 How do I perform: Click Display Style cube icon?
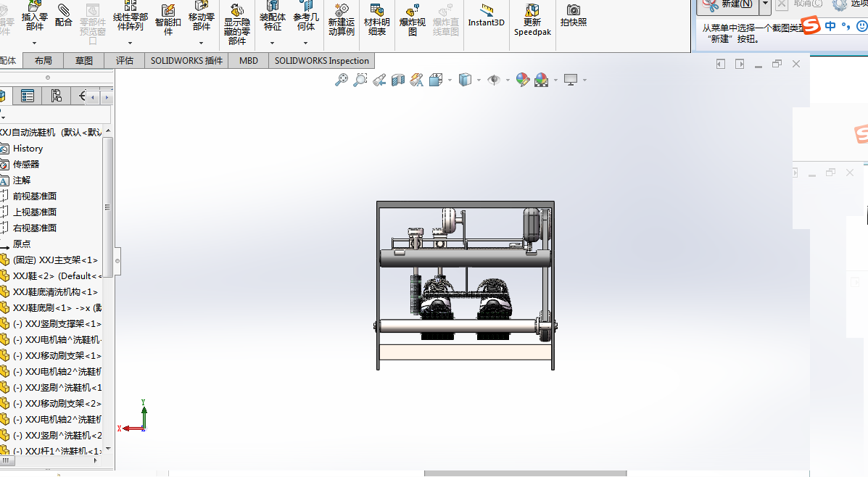[465, 80]
